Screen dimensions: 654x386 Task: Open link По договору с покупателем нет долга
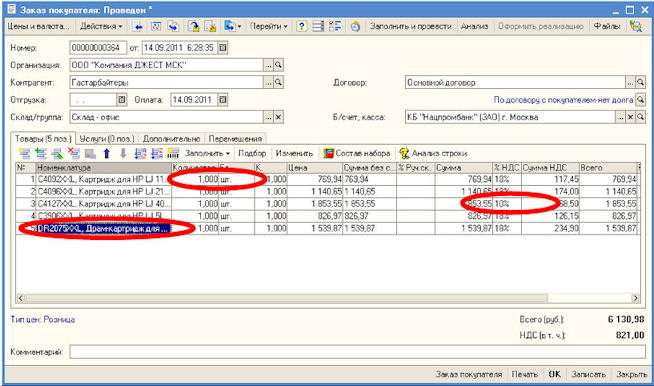tap(563, 100)
